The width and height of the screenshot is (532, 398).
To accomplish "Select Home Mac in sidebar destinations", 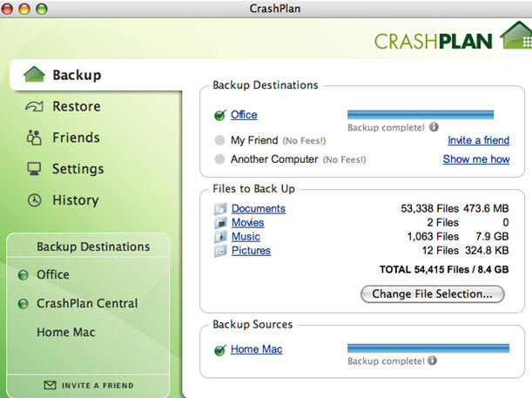I will point(66,332).
